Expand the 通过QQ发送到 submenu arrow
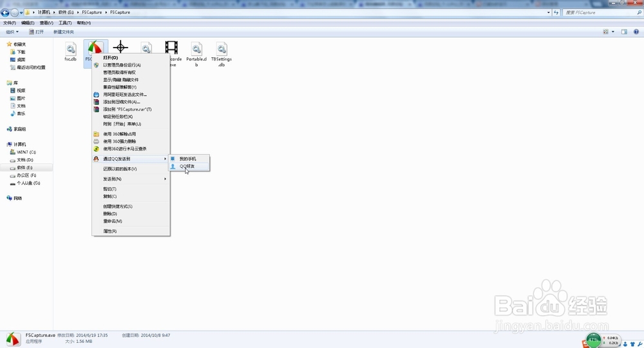Screen dimensions: 644x348 coord(165,159)
